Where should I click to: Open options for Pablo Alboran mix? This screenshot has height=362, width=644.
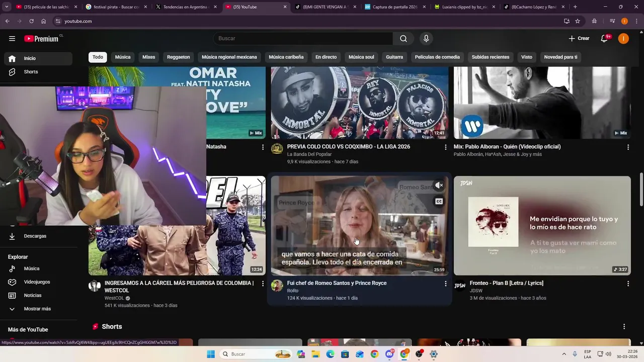pyautogui.click(x=628, y=147)
